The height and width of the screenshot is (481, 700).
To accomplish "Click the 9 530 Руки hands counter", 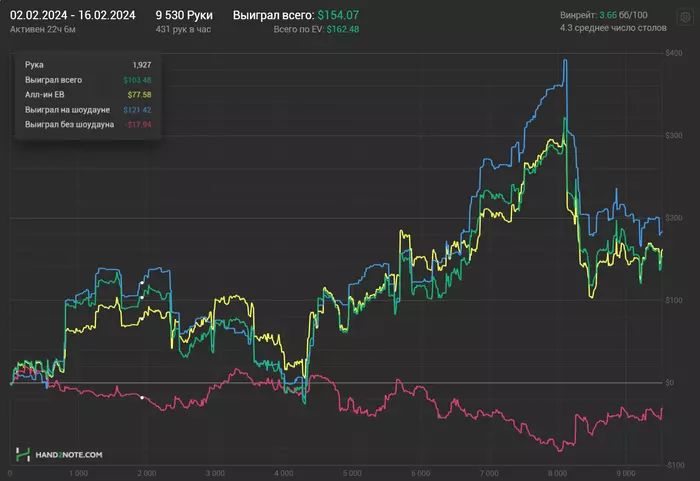I will click(x=184, y=15).
